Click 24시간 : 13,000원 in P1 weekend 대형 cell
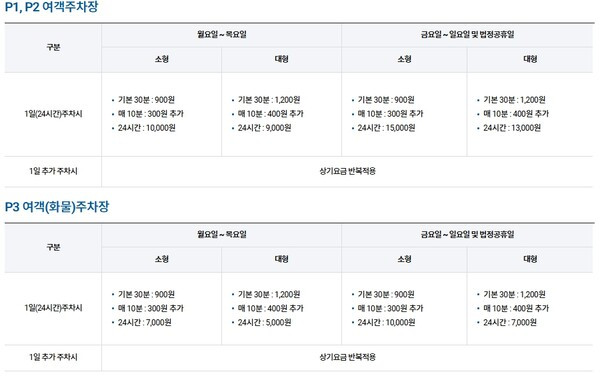The width and height of the screenshot is (600, 380). click(512, 128)
